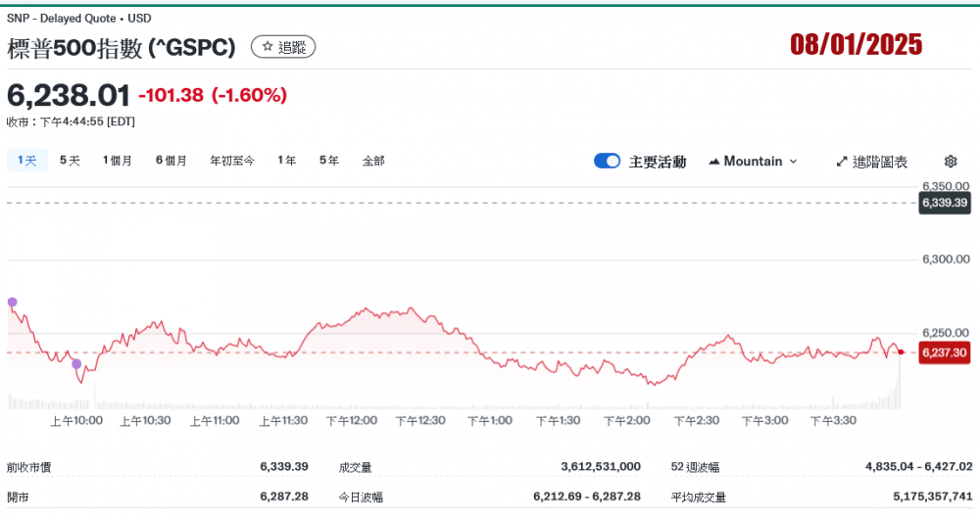This screenshot has width=980, height=522.
Task: Click the red endpoint dot on price line
Action: [901, 352]
